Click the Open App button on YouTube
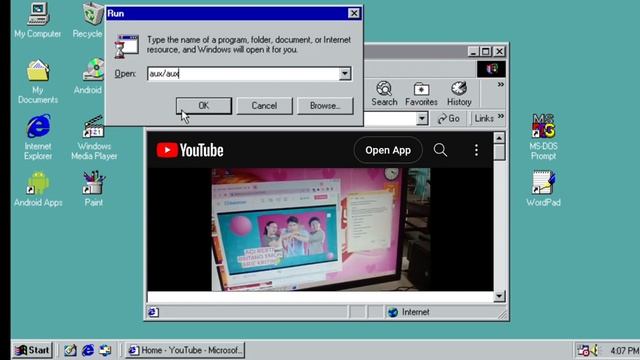This screenshot has height=360, width=640. point(388,150)
